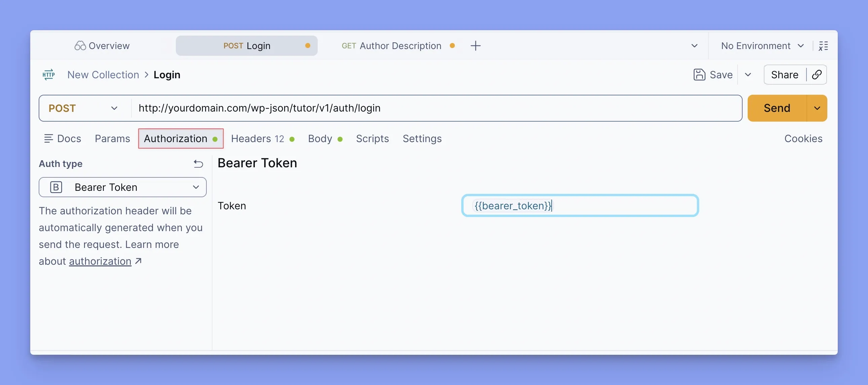Send the request

[777, 108]
